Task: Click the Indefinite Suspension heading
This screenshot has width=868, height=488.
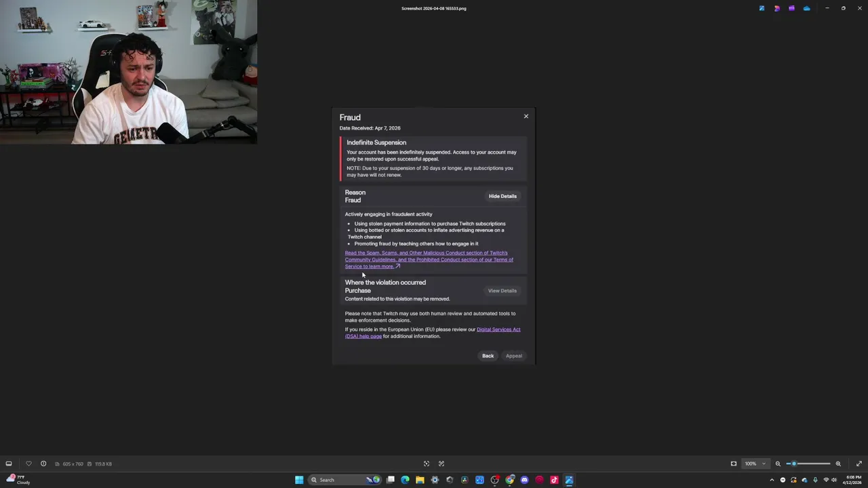Action: [376, 142]
